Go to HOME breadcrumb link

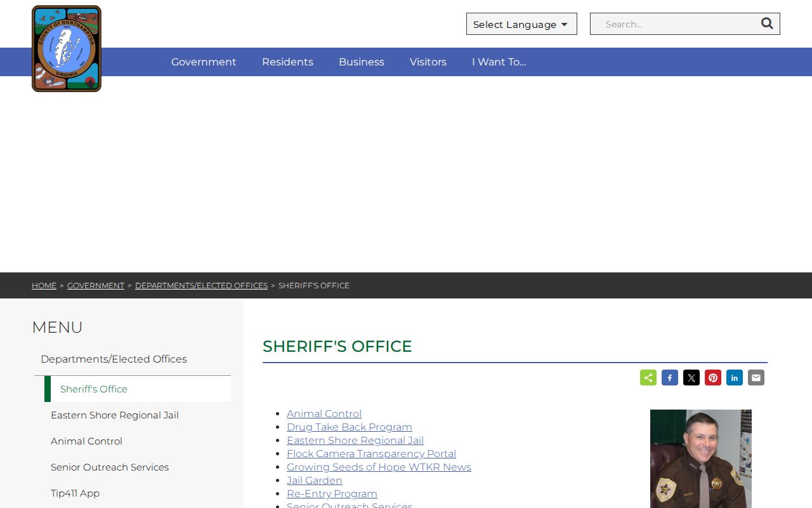coord(44,286)
